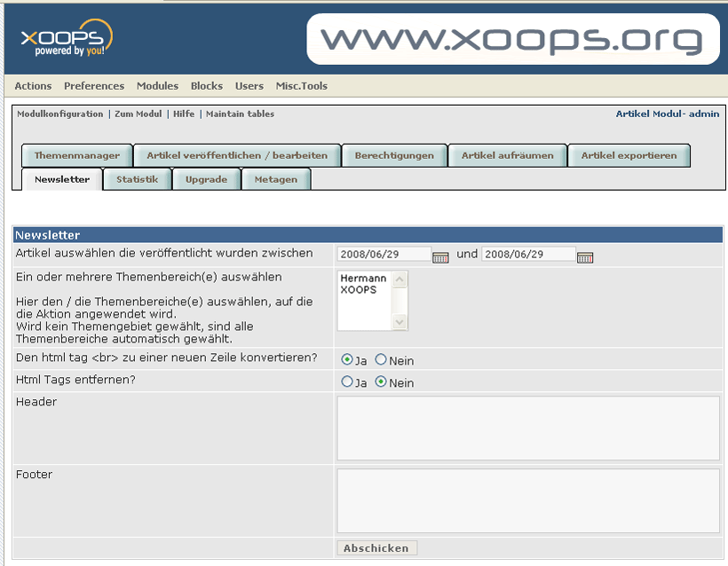Open the Hilfe link
The height and width of the screenshot is (566, 728).
coord(184,114)
